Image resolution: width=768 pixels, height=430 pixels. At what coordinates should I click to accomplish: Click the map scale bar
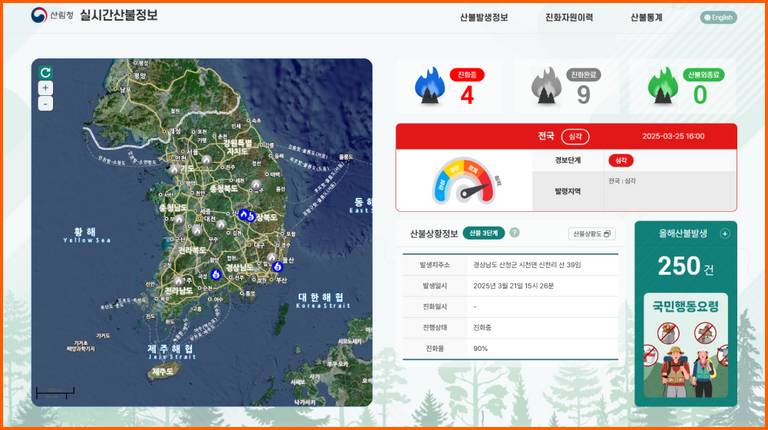[x=55, y=392]
